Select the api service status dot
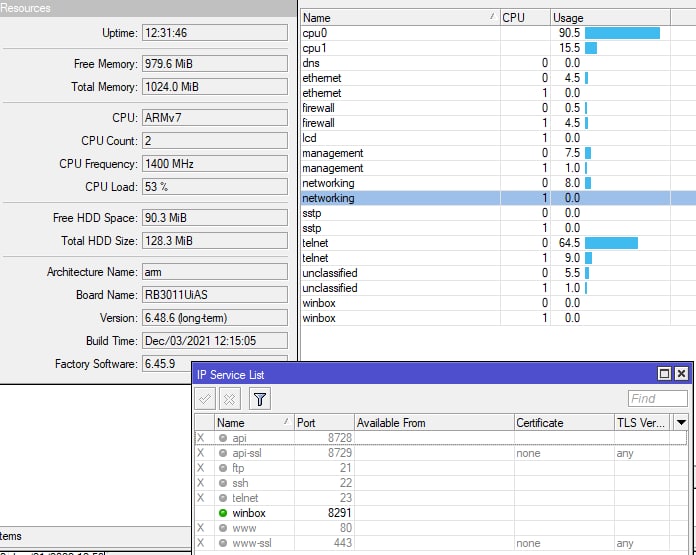The width and height of the screenshot is (696, 555). [x=223, y=438]
